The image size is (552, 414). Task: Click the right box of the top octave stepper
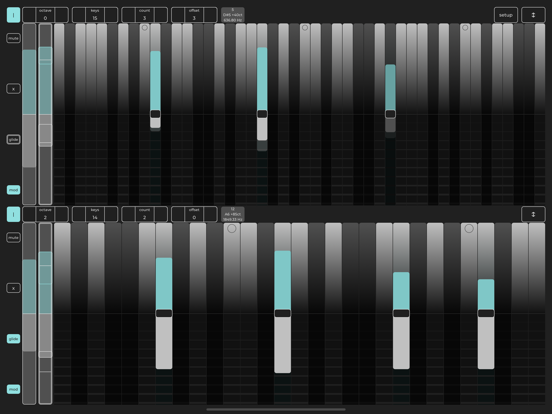point(62,15)
